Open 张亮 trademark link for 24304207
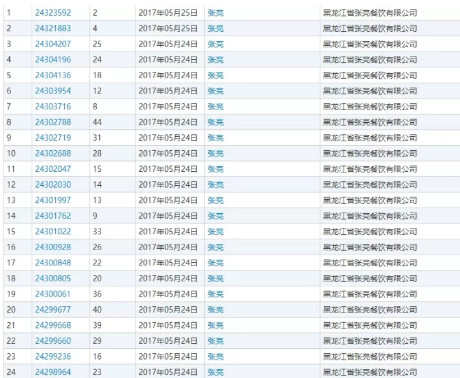460x378 pixels. click(x=216, y=44)
